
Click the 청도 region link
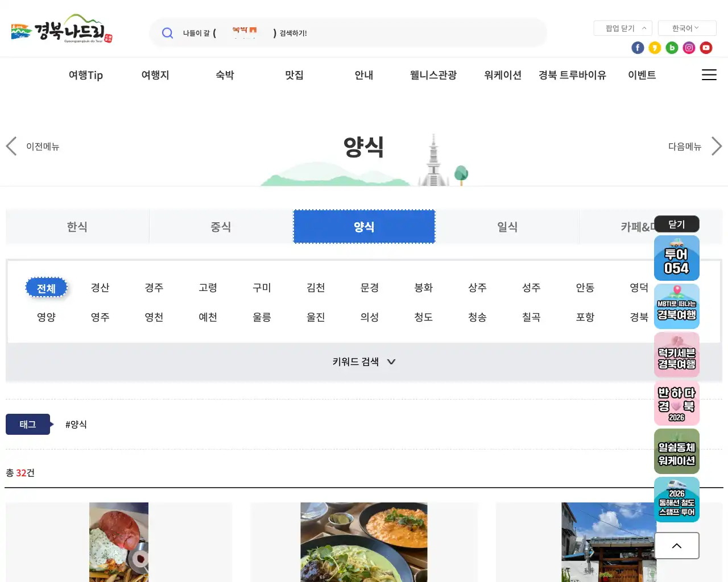coord(424,317)
